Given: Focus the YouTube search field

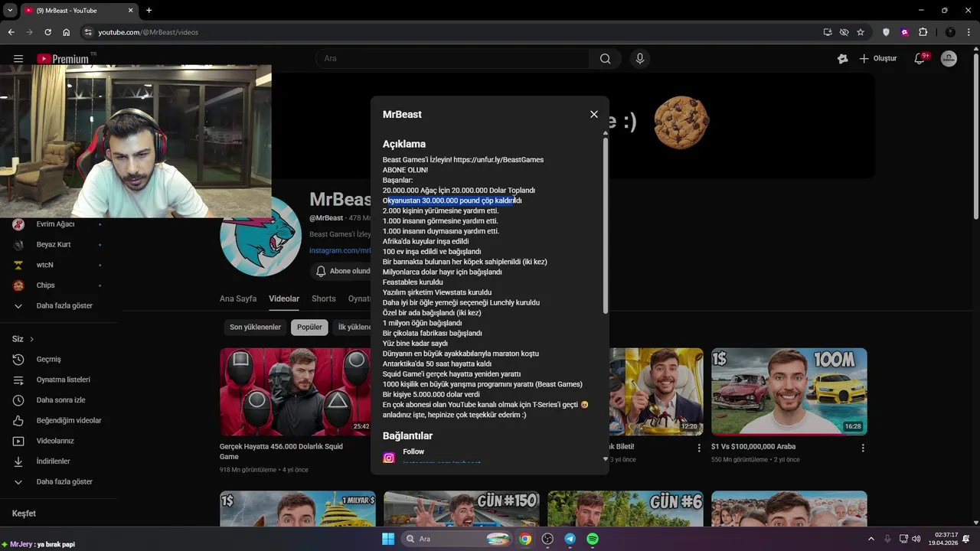Looking at the screenshot, I should click(452, 59).
